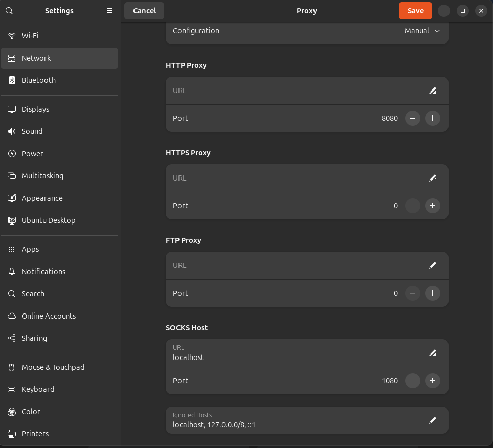This screenshot has width=493, height=448.
Task: Open Wi-Fi settings in the sidebar
Action: click(30, 36)
